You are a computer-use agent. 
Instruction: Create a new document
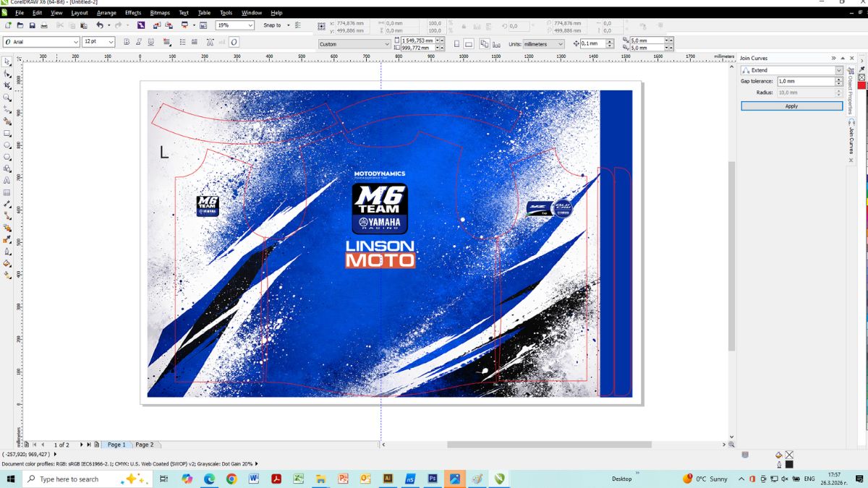tap(8, 25)
